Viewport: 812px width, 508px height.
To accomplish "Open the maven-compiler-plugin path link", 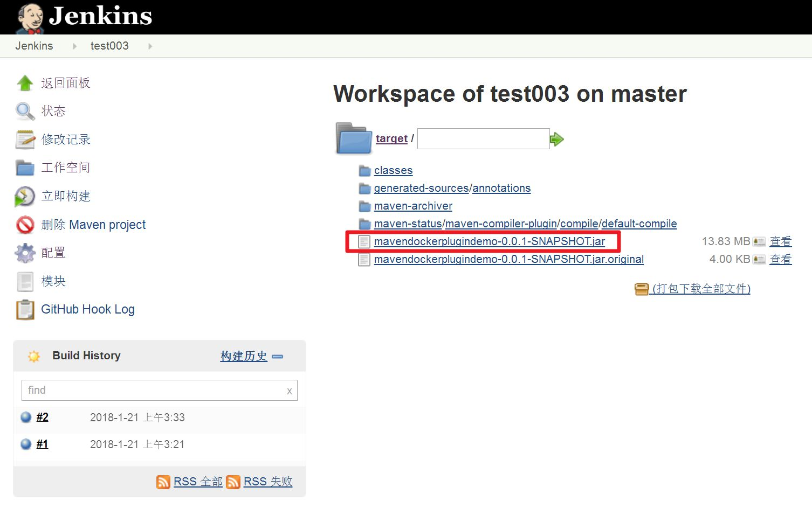I will (501, 224).
